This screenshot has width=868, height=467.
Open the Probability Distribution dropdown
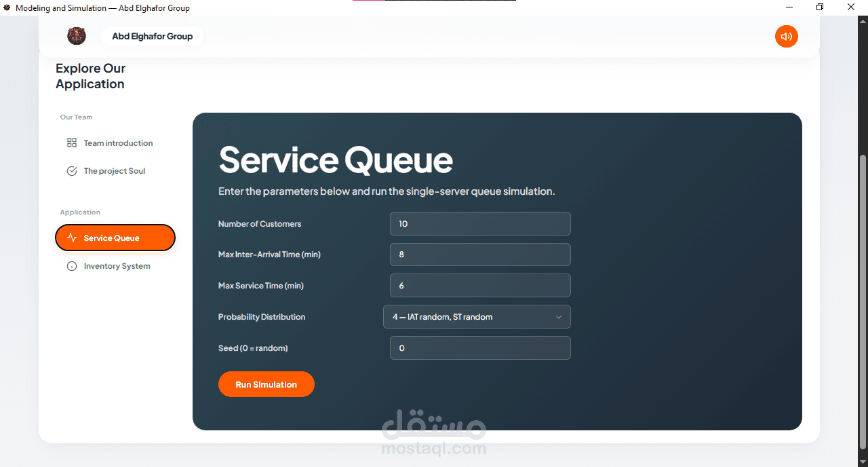[477, 317]
